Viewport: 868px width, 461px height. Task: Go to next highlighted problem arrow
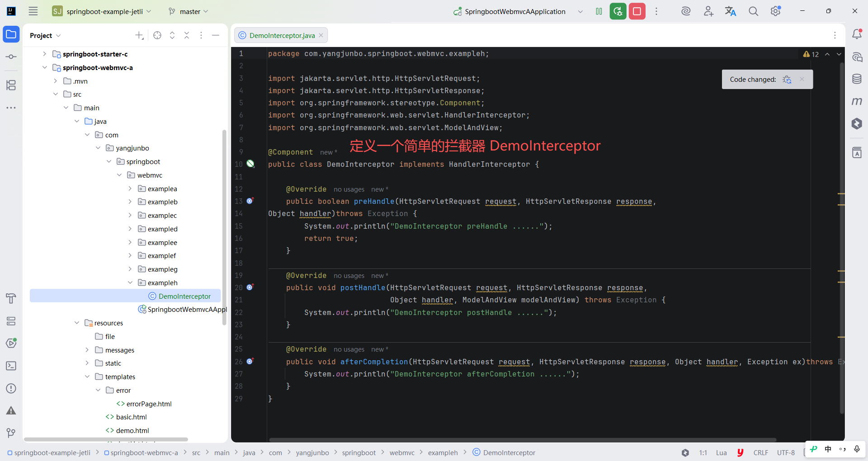pos(839,54)
